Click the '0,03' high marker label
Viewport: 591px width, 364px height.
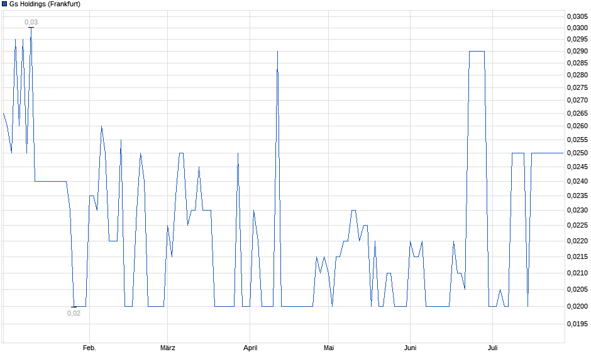(31, 22)
